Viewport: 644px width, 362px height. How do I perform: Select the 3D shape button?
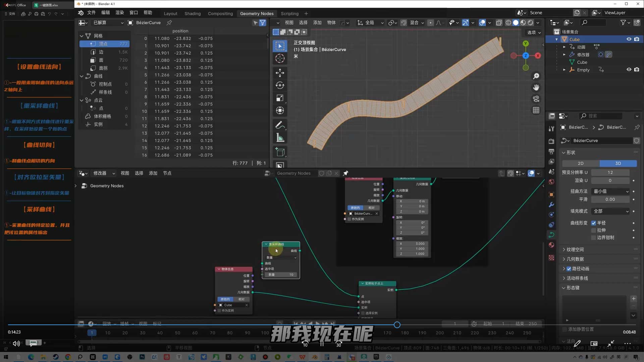point(618,163)
